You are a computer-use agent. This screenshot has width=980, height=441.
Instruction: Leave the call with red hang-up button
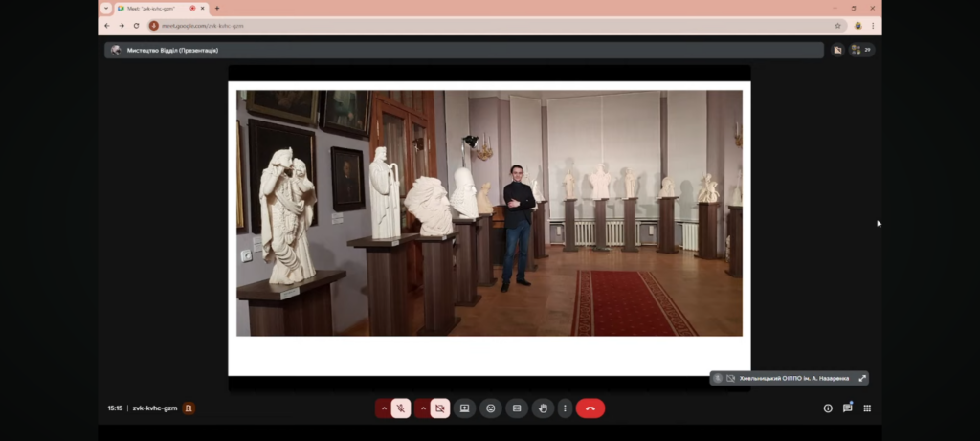pos(590,408)
